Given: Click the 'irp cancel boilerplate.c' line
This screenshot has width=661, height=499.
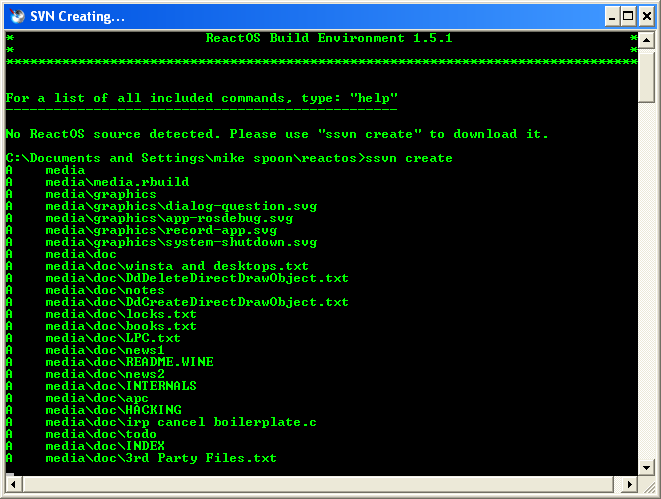Looking at the screenshot, I should pyautogui.click(x=161, y=422).
